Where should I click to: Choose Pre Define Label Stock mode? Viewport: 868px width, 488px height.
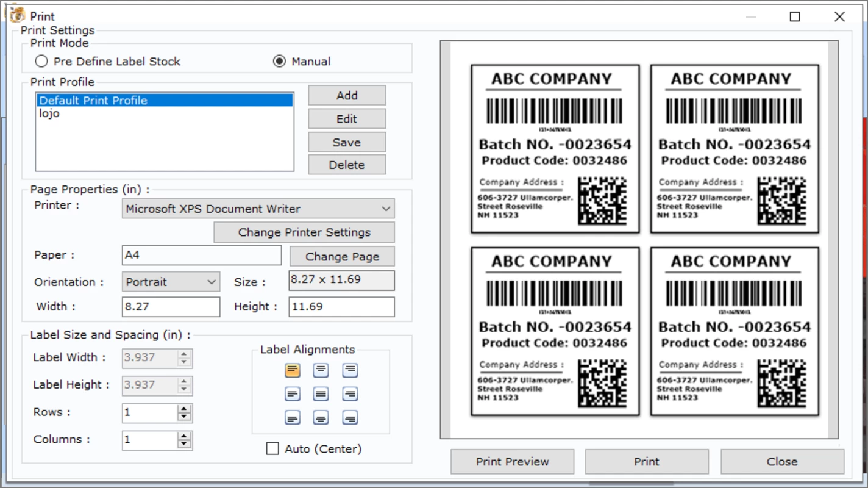tap(41, 61)
